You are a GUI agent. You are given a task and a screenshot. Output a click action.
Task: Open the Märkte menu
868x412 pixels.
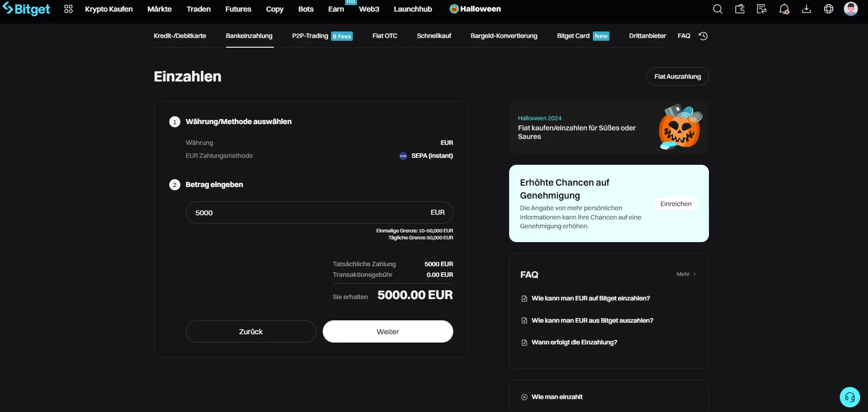[160, 9]
